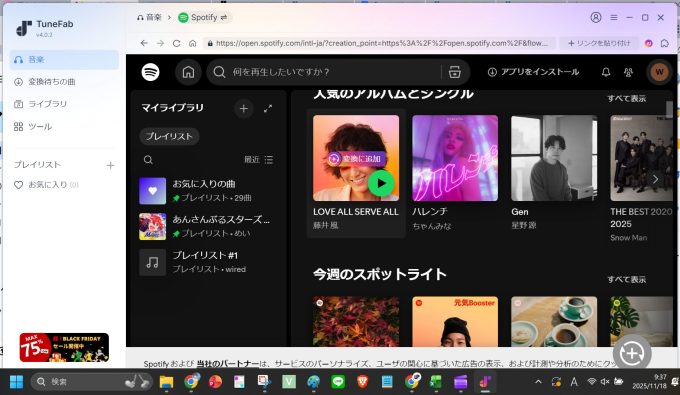Image resolution: width=680 pixels, height=395 pixels.
Task: Click artist name 藤井 風
Action: (326, 225)
